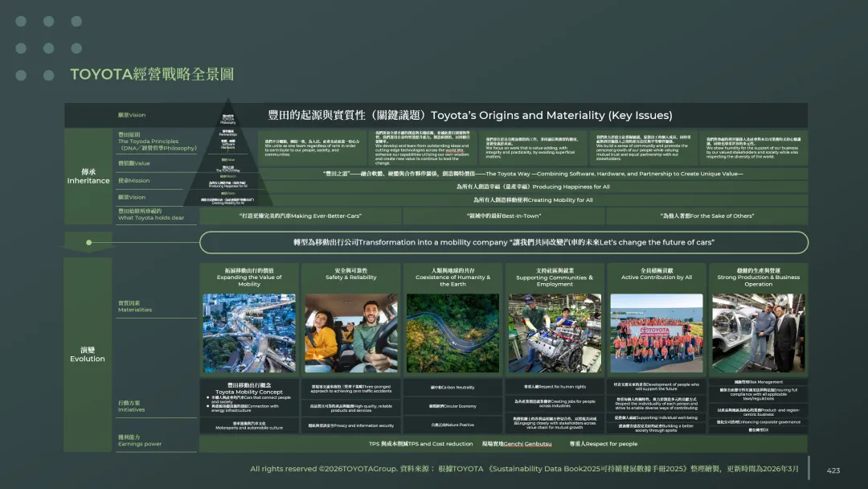Screen dimensions: 868x489
Task: Click The Toyota Way value statement row
Action: click(533, 174)
